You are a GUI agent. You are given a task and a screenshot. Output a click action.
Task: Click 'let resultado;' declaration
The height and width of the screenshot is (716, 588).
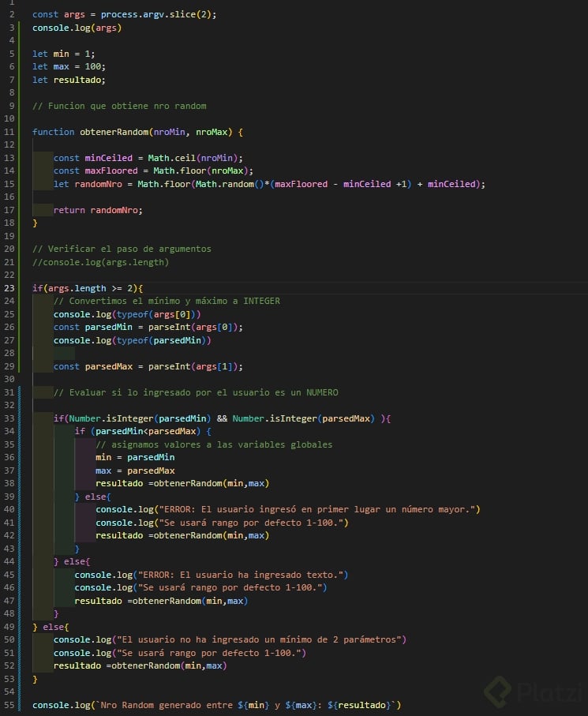tap(69, 80)
